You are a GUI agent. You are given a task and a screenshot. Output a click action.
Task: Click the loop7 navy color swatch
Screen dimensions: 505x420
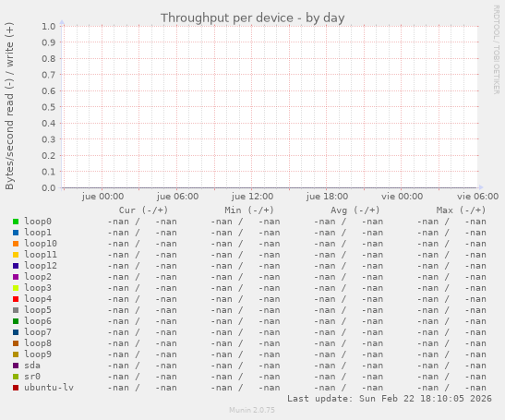click(16, 332)
